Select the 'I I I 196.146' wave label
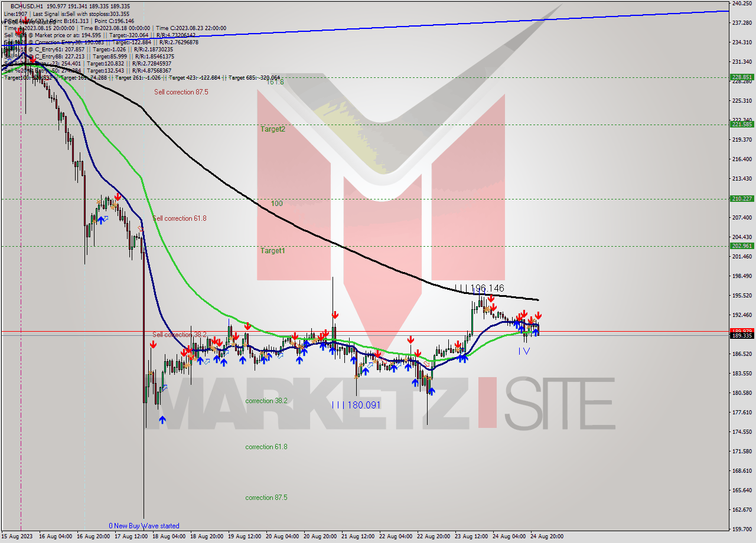756x543 pixels. 480,288
